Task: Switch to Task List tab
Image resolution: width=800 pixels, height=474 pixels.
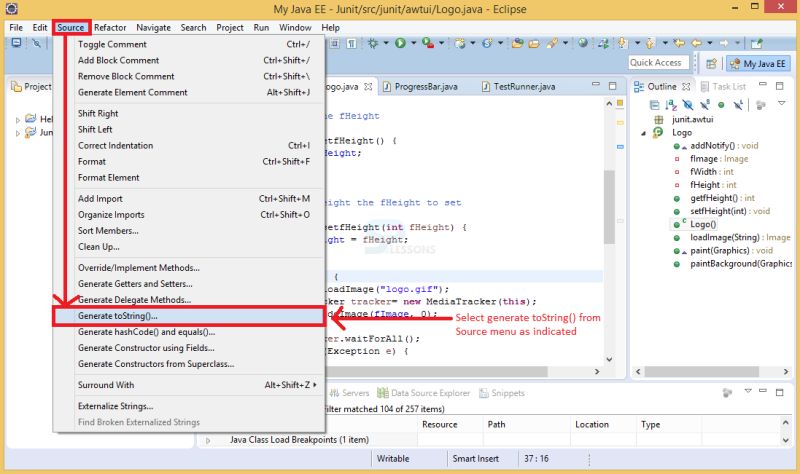Action: 723,87
